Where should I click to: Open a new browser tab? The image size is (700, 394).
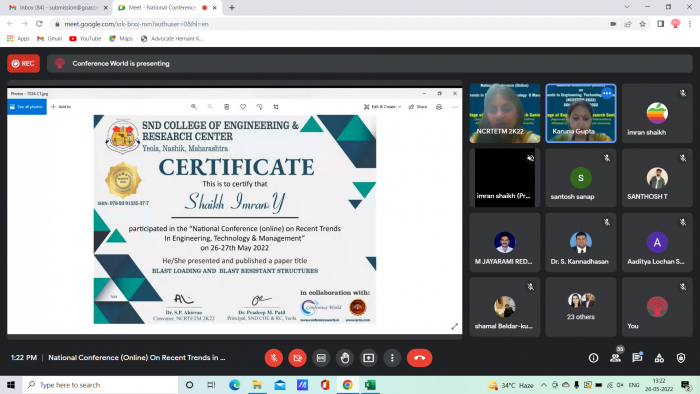[x=232, y=8]
